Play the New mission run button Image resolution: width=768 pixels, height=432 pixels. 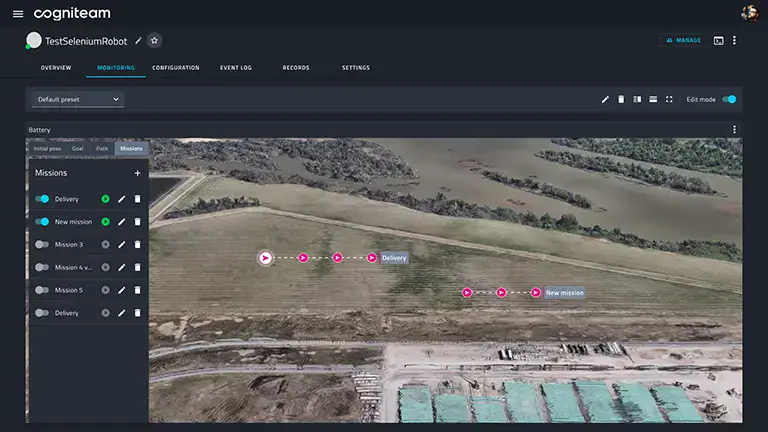pos(105,222)
